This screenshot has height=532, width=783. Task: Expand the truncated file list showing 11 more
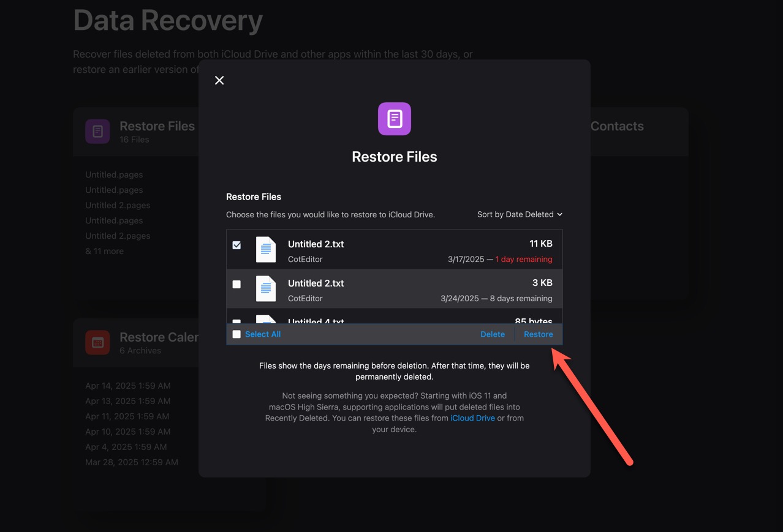(105, 251)
